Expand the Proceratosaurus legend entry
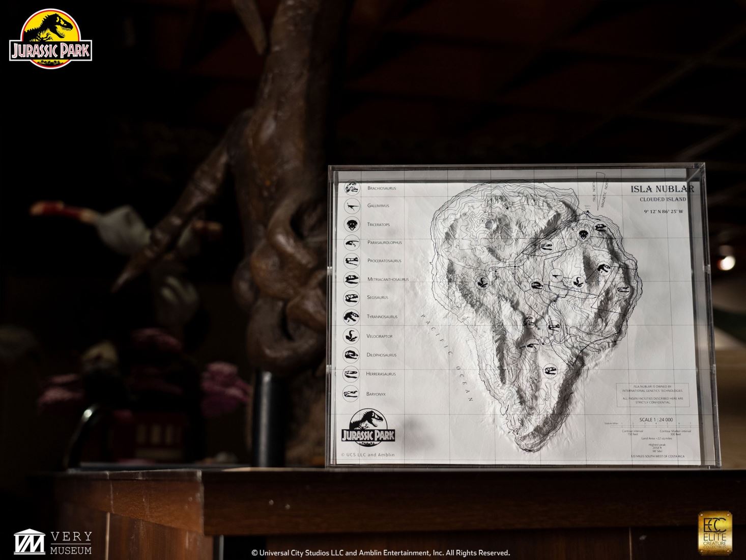The image size is (746, 560). point(351,260)
